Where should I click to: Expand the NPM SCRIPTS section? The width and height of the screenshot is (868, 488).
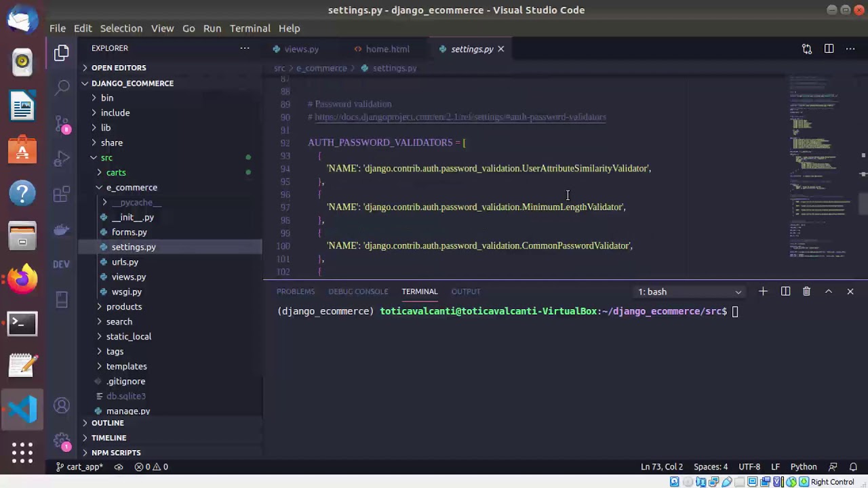pos(116,453)
